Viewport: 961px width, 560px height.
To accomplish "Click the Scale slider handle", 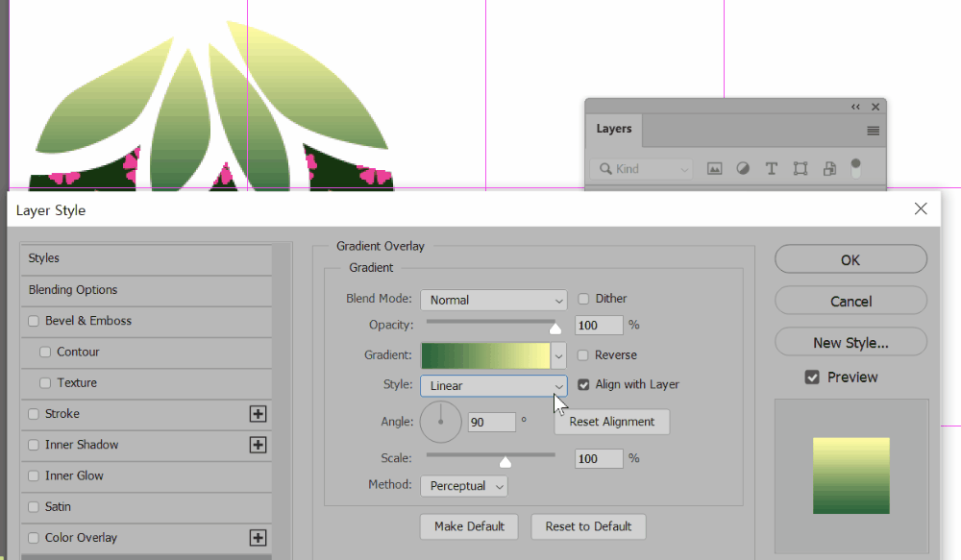I will pyautogui.click(x=505, y=462).
